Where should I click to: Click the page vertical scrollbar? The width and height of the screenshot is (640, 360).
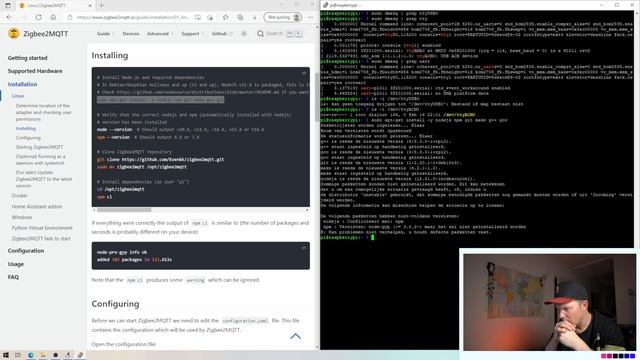(x=317, y=97)
